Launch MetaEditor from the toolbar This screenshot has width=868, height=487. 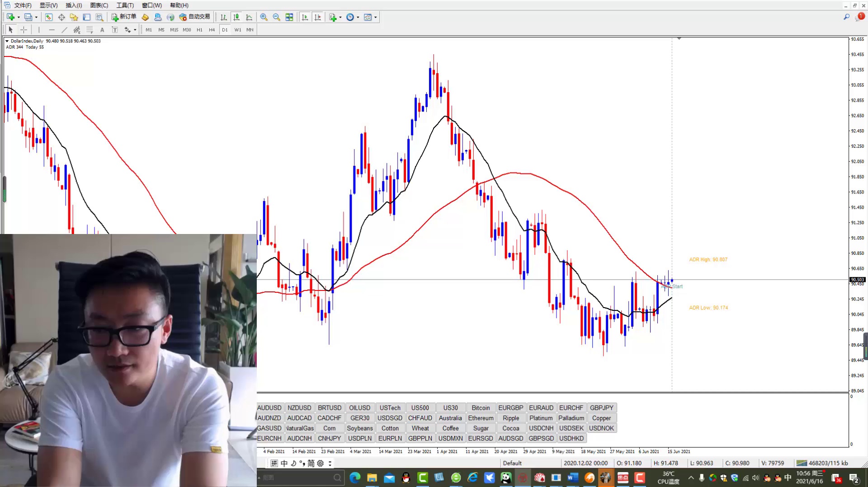pos(145,17)
